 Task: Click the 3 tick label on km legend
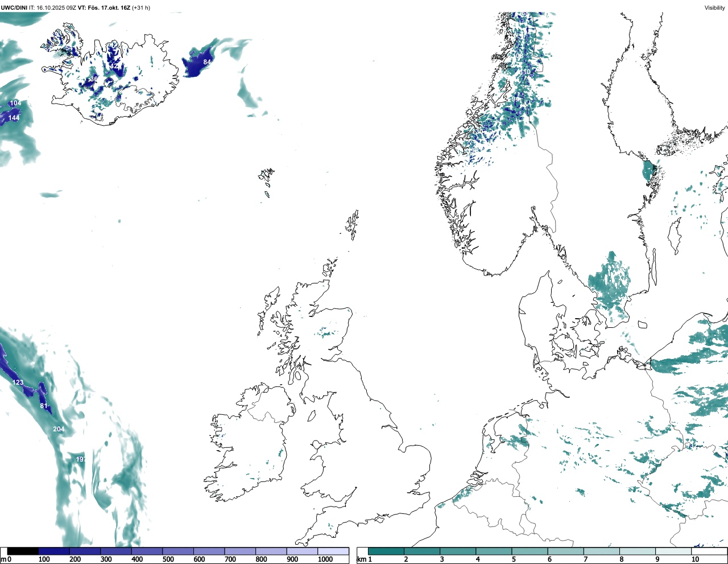pyautogui.click(x=442, y=559)
